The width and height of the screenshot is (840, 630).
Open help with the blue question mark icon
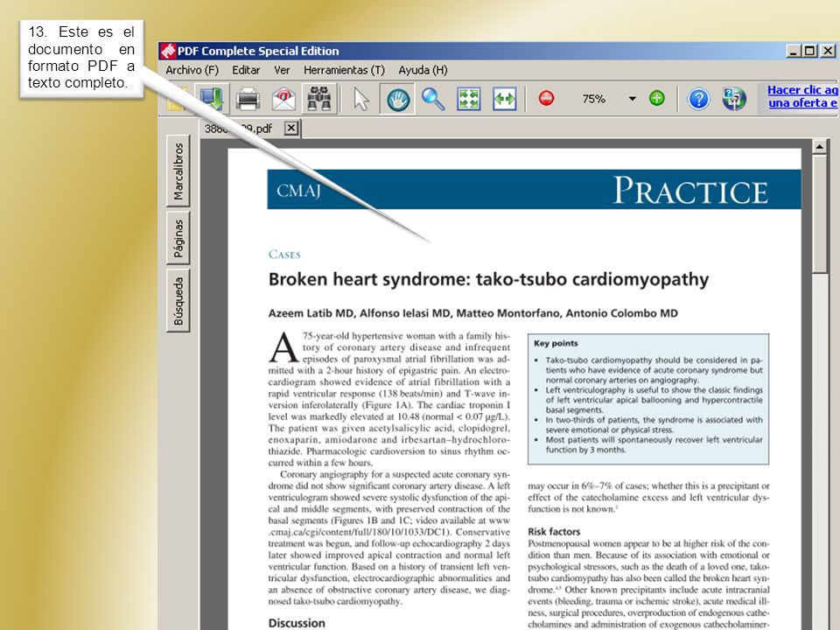click(x=698, y=99)
